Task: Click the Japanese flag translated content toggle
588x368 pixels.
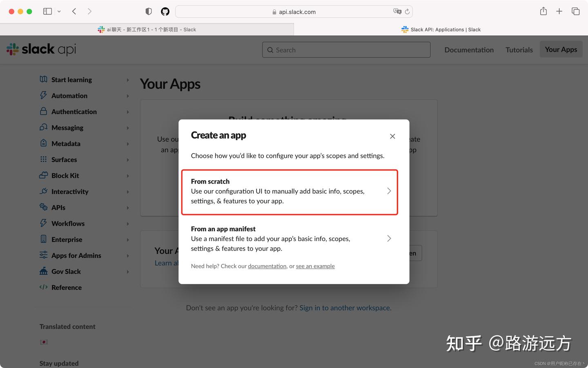Action: click(x=44, y=342)
